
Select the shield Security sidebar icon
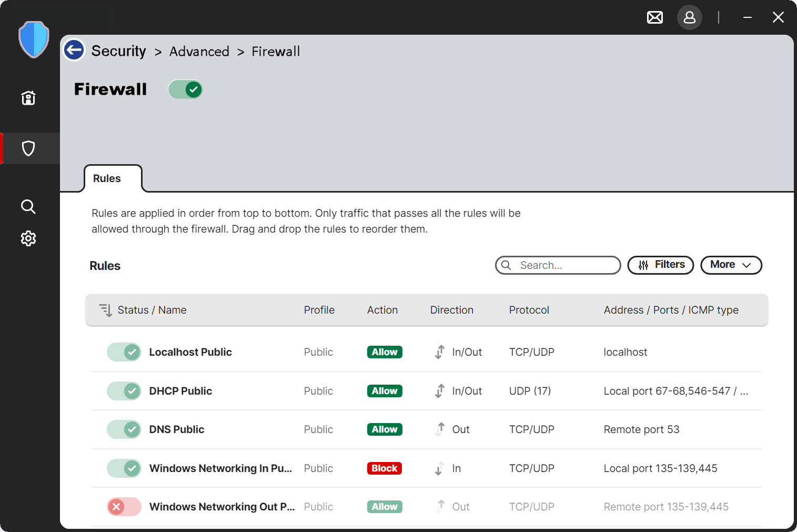(28, 148)
